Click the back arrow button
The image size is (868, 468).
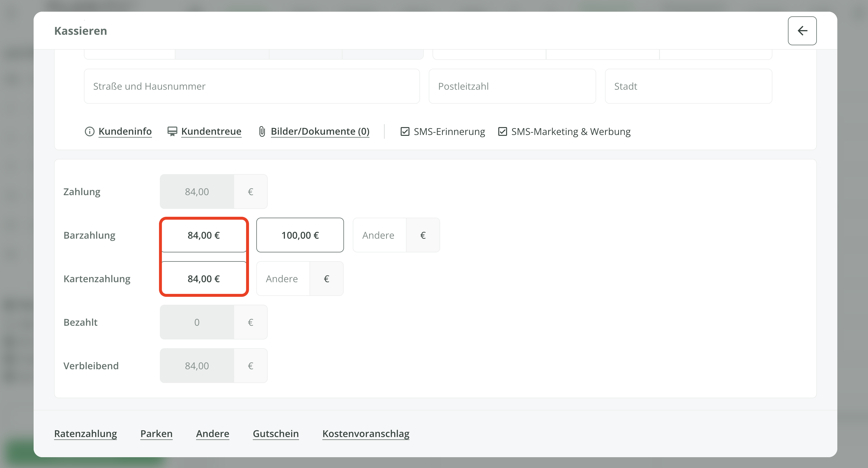click(802, 31)
